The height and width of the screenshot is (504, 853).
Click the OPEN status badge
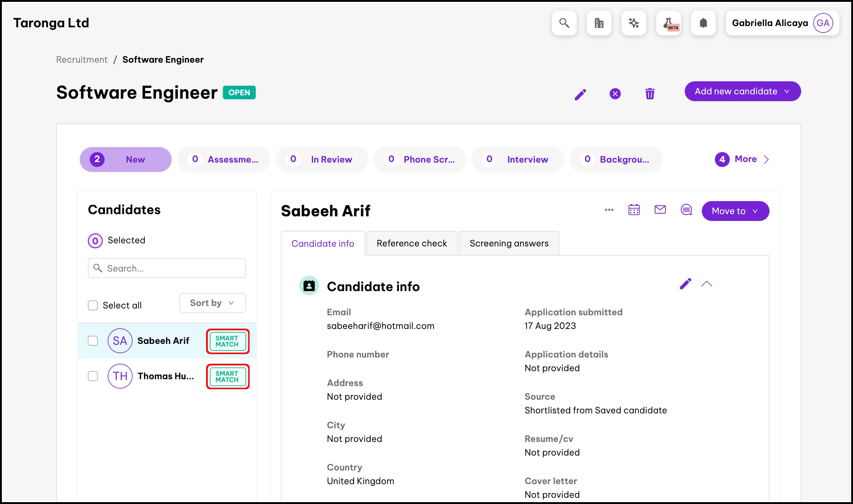(x=239, y=92)
